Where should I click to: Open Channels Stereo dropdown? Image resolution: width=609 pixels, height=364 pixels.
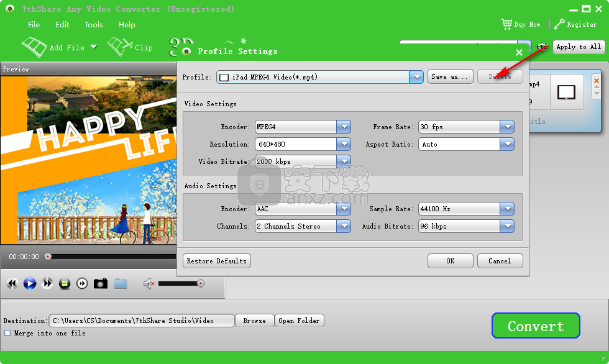pyautogui.click(x=344, y=226)
